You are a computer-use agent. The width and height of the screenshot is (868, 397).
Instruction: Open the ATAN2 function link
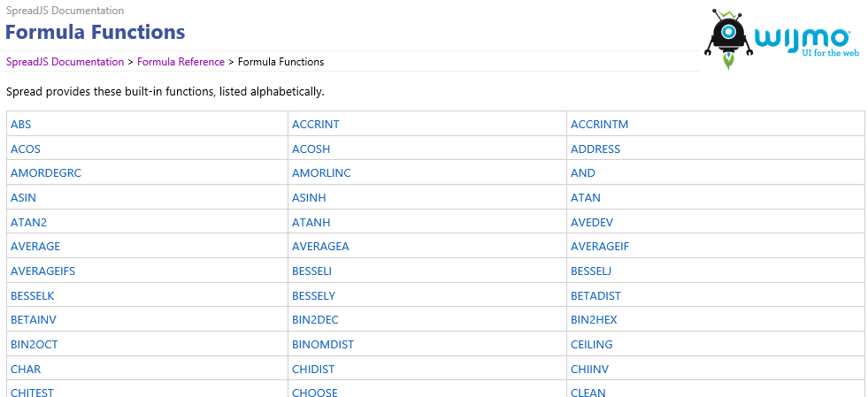pyautogui.click(x=29, y=222)
